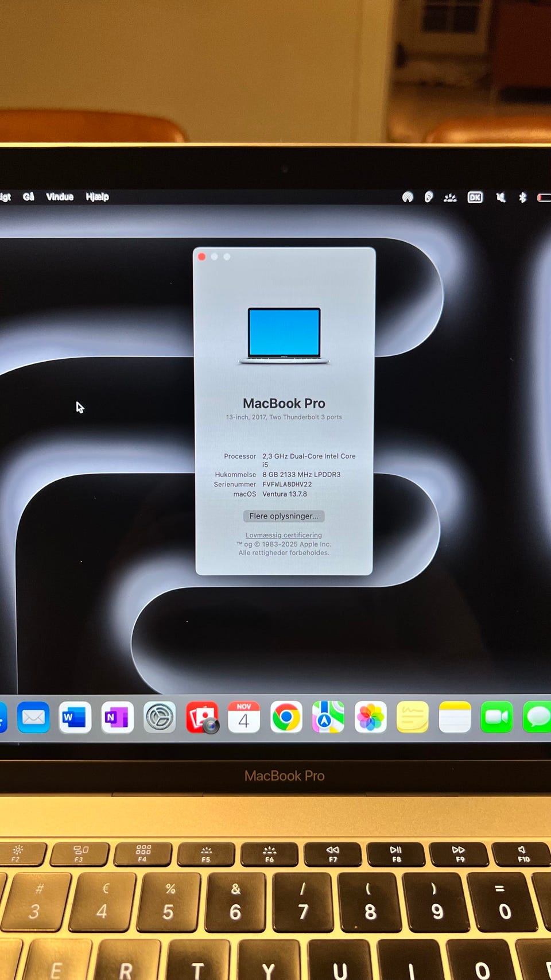The image size is (551, 980).
Task: Open the yellow Stickies app in Dock
Action: [x=413, y=717]
